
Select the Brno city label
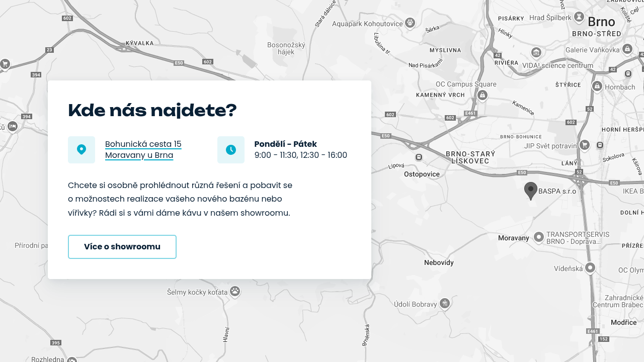[x=603, y=22]
